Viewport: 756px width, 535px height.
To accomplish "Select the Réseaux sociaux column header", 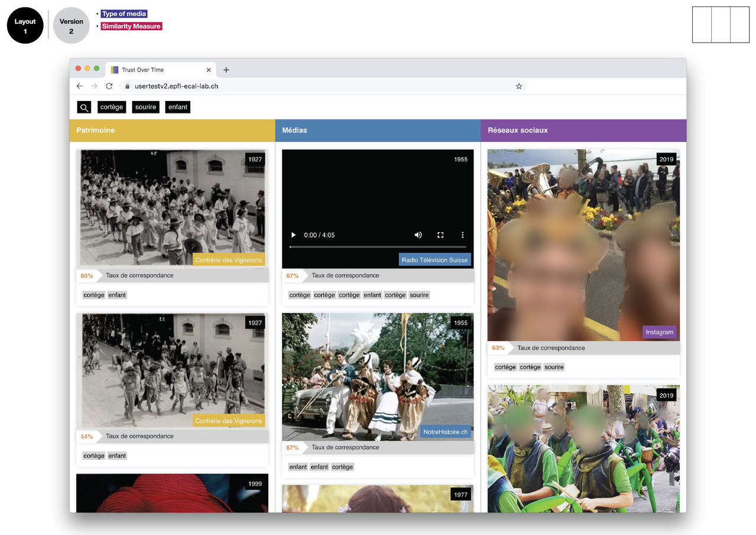I will [x=584, y=130].
